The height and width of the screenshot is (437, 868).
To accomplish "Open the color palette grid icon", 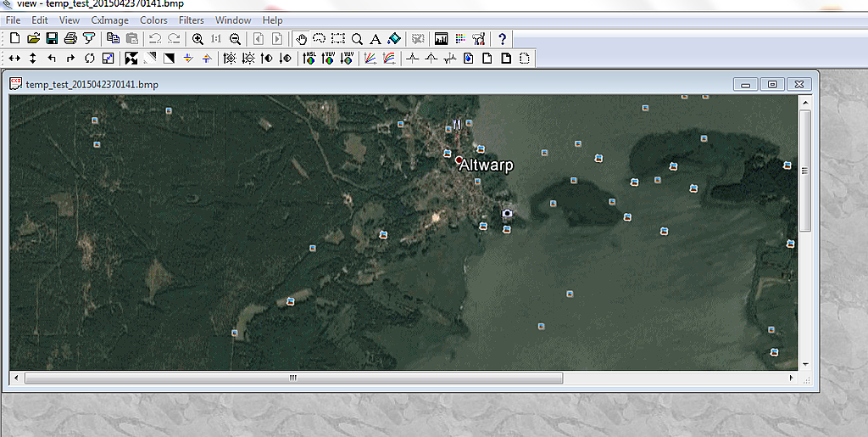I will click(460, 39).
